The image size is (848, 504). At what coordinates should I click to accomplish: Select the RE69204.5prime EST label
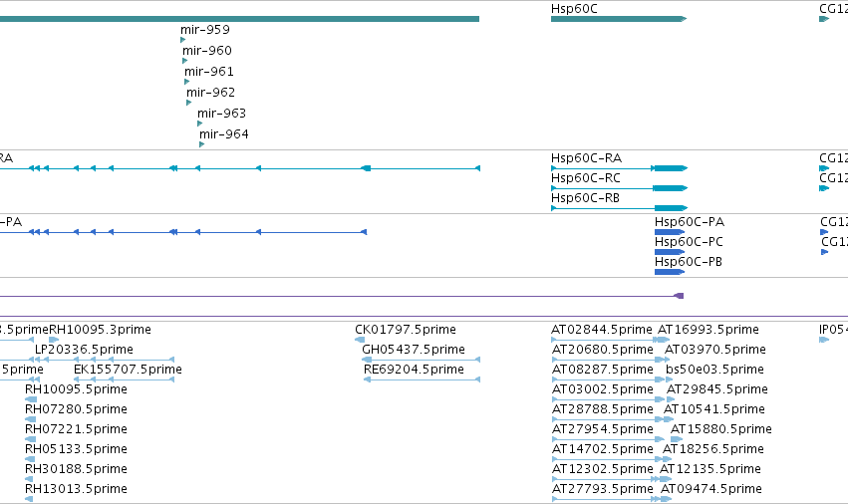coord(414,370)
